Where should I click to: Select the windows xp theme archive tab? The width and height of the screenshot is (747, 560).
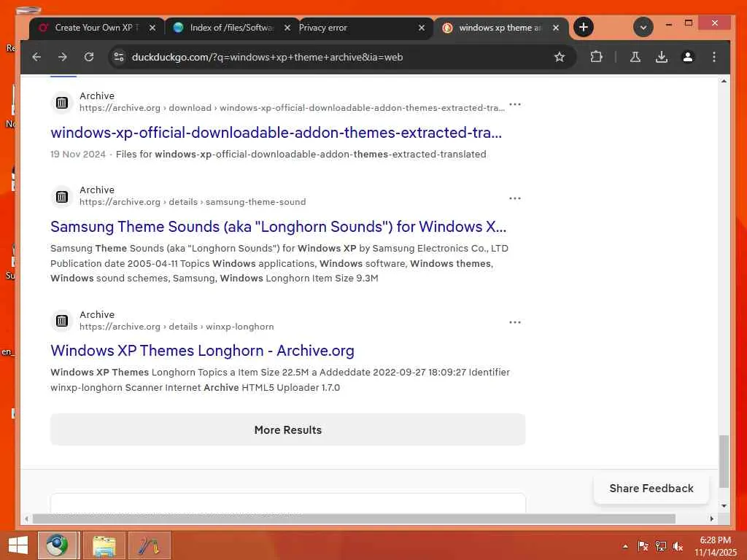tap(500, 28)
